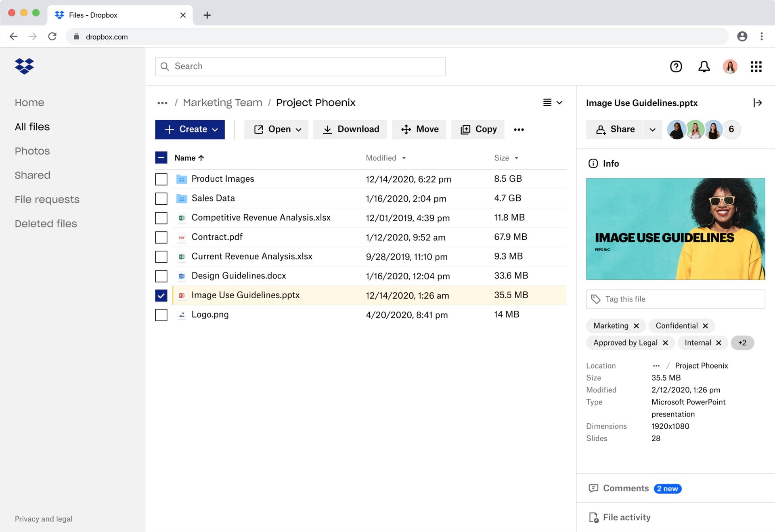Open notifications via the bell icon
The width and height of the screenshot is (775, 532).
(703, 66)
